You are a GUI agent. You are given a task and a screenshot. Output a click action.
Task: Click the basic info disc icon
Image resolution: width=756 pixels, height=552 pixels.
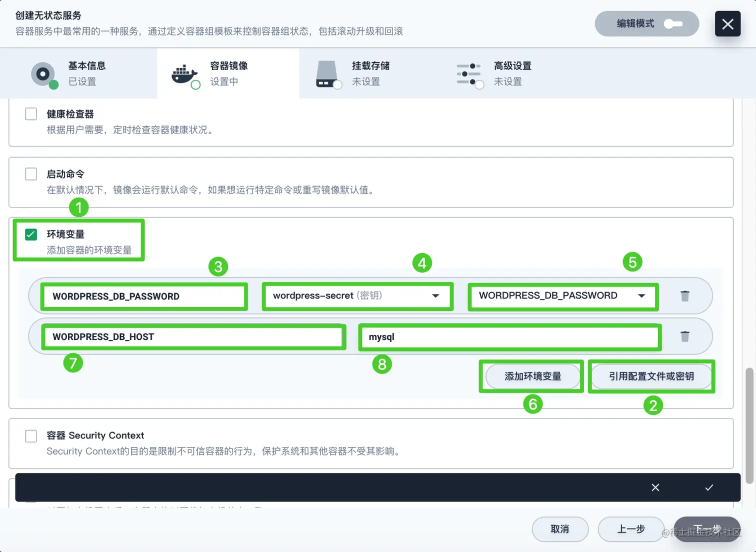[44, 75]
